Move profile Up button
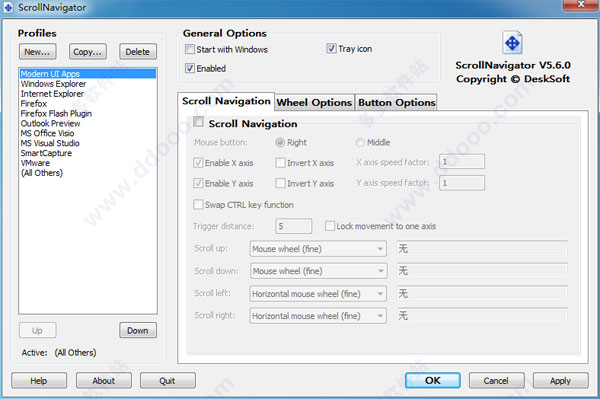600x399 pixels. point(38,331)
